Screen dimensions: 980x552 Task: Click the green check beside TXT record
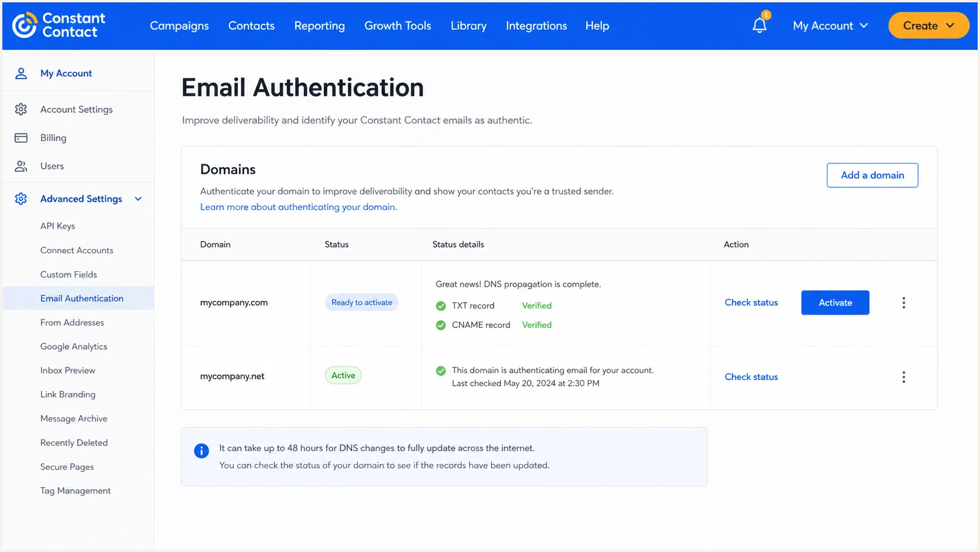[441, 306]
